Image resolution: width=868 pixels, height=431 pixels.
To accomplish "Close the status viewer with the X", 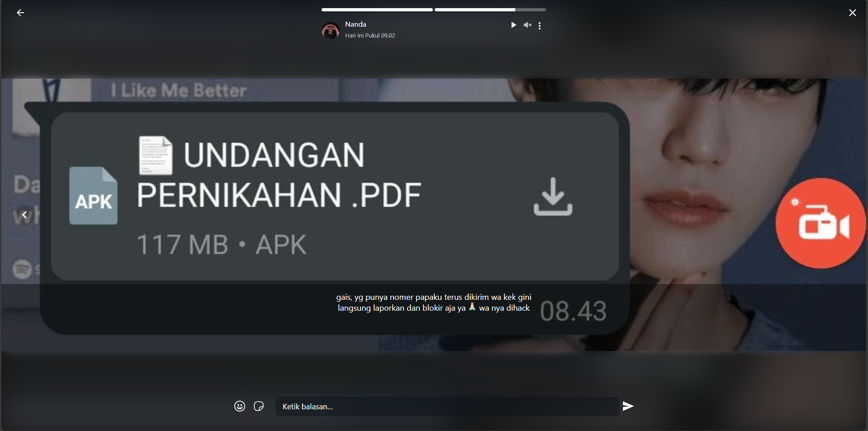I will 853,13.
